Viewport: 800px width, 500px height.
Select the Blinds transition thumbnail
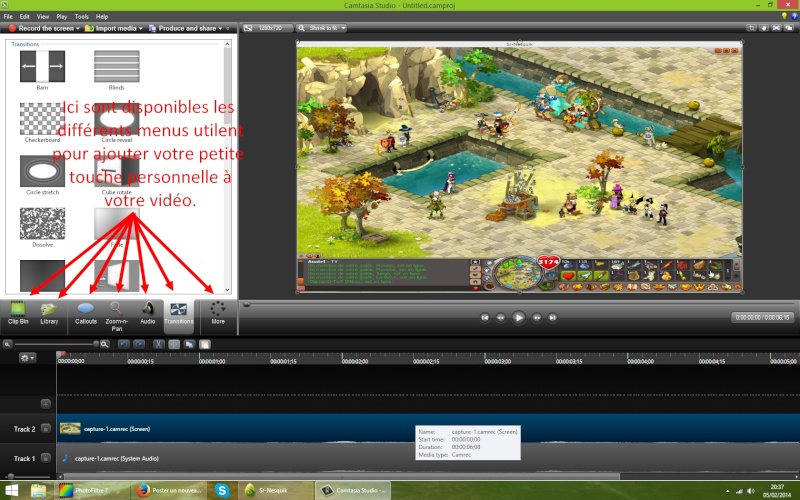[117, 66]
